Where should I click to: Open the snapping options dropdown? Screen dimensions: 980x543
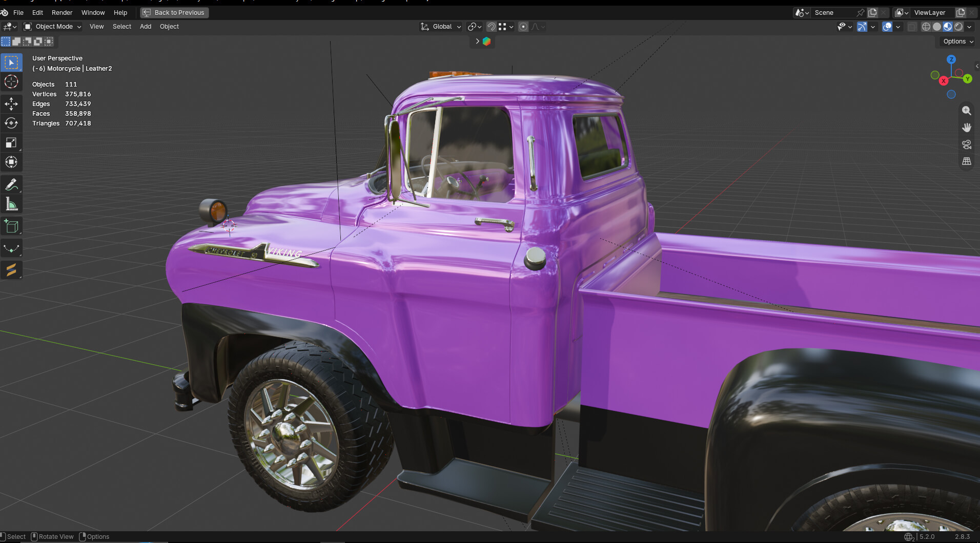click(506, 27)
